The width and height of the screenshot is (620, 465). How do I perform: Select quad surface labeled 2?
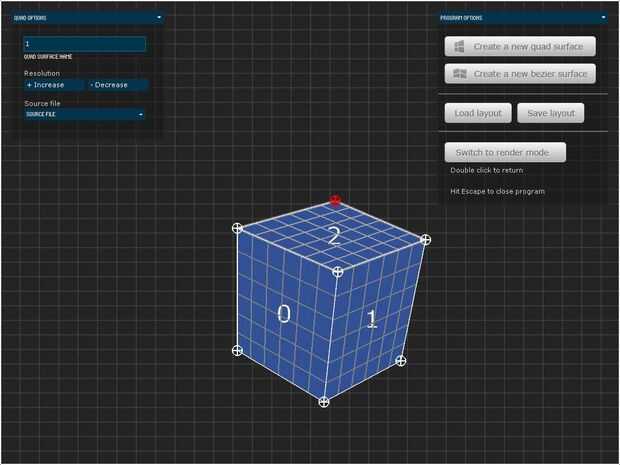coord(334,236)
